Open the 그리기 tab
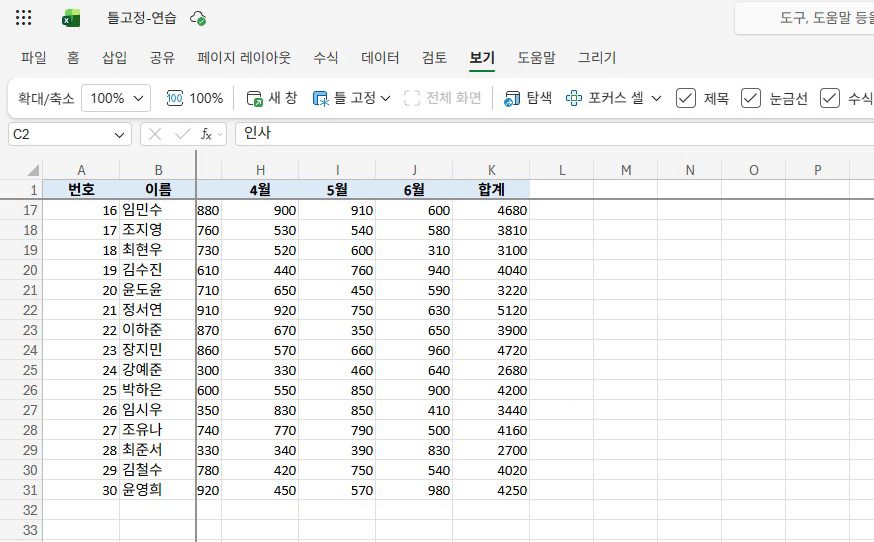The height and width of the screenshot is (542, 874). pyautogui.click(x=597, y=57)
